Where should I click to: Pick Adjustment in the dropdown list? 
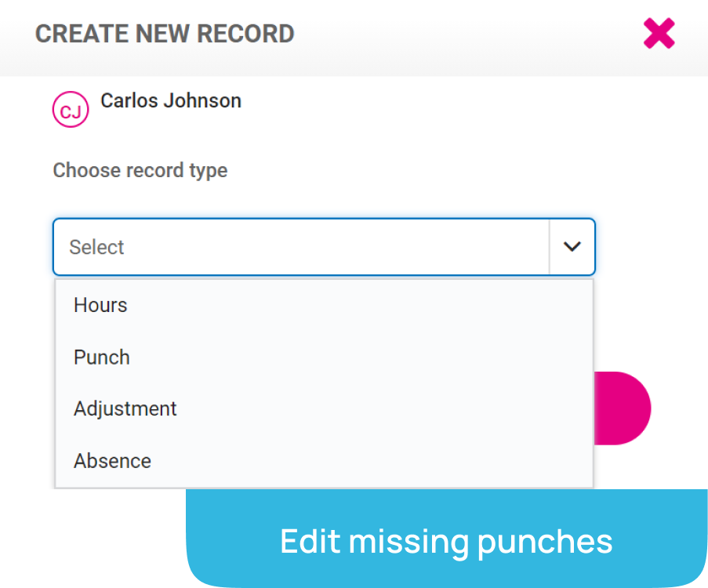point(324,408)
